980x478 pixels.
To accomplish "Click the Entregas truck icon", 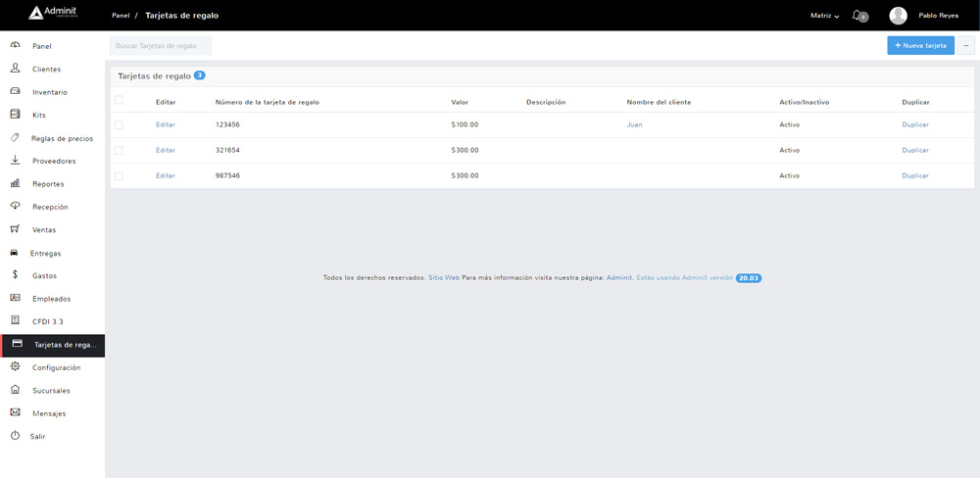I will (15, 253).
